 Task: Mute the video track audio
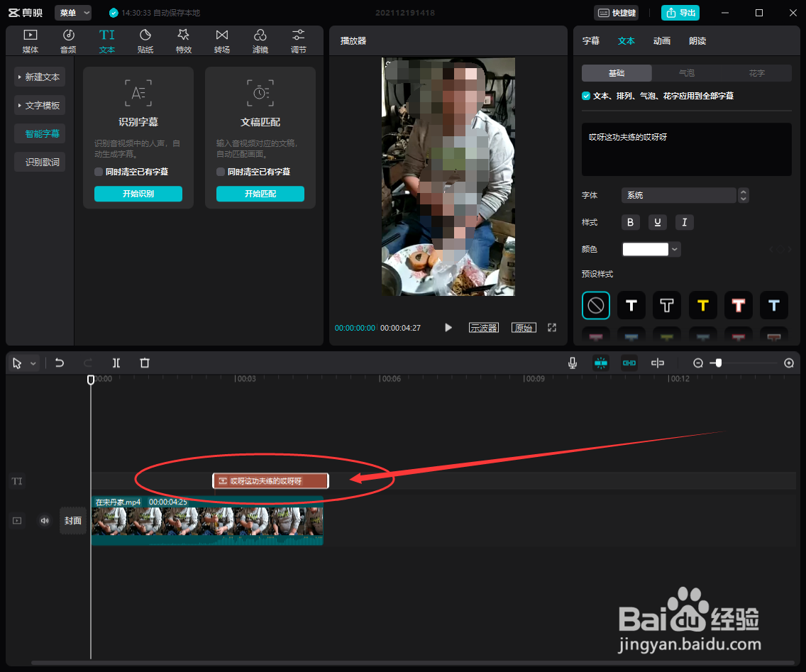coord(45,521)
